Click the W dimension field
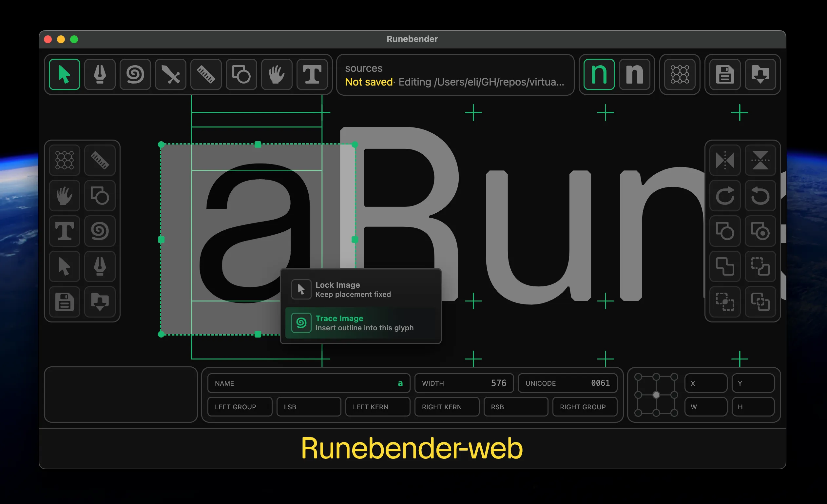This screenshot has width=827, height=504. coord(706,407)
